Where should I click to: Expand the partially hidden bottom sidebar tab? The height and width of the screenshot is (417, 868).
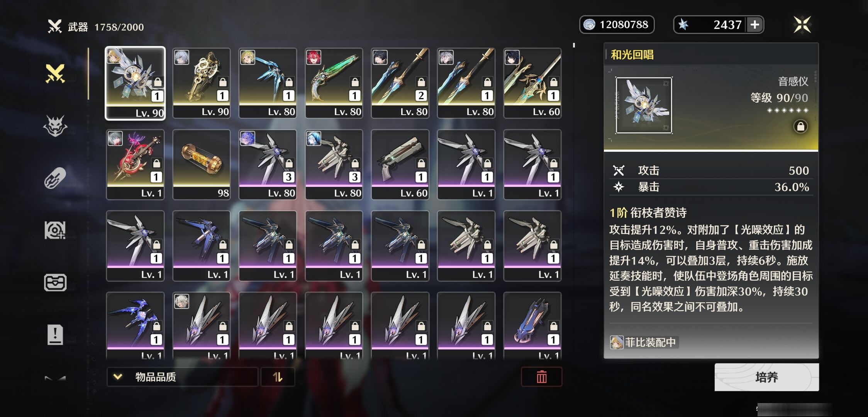pyautogui.click(x=55, y=378)
